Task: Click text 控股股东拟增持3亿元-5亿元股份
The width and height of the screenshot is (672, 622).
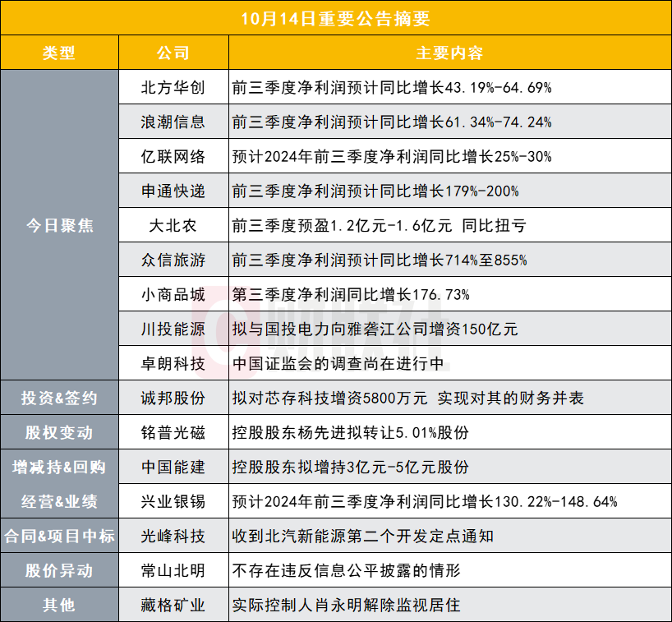Action: click(x=351, y=467)
